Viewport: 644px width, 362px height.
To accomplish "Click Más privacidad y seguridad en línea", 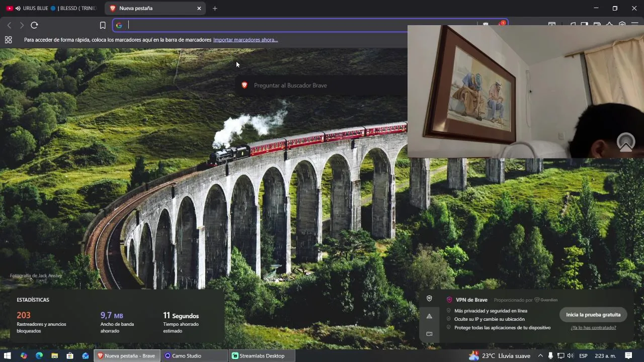I will click(x=491, y=311).
